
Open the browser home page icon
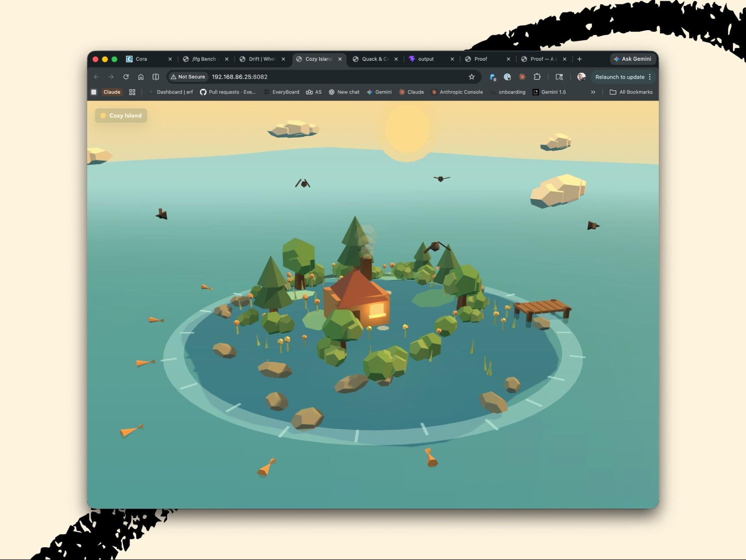(x=141, y=77)
